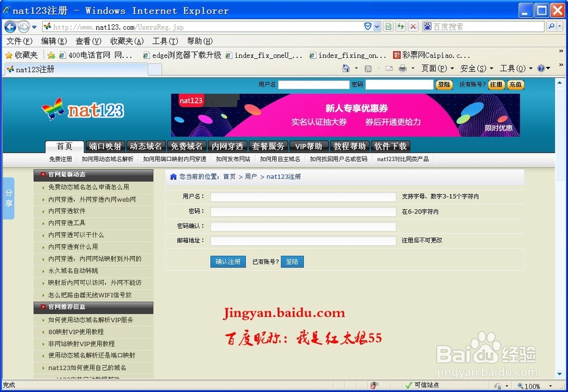Click the 收藏夹 favorites star button
The image size is (568, 392).
tap(22, 55)
